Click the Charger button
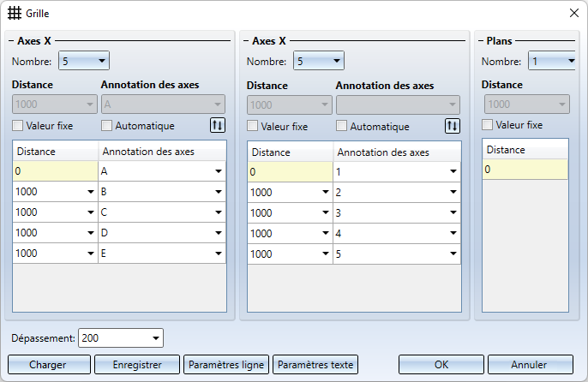 point(48,364)
